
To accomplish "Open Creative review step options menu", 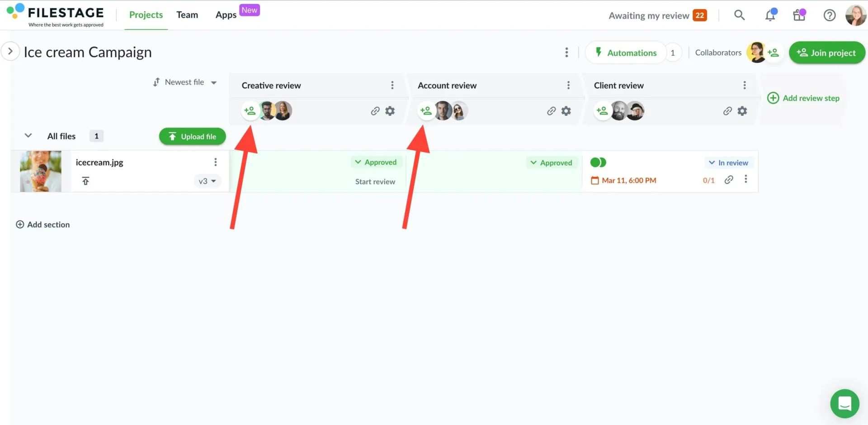I will (392, 85).
